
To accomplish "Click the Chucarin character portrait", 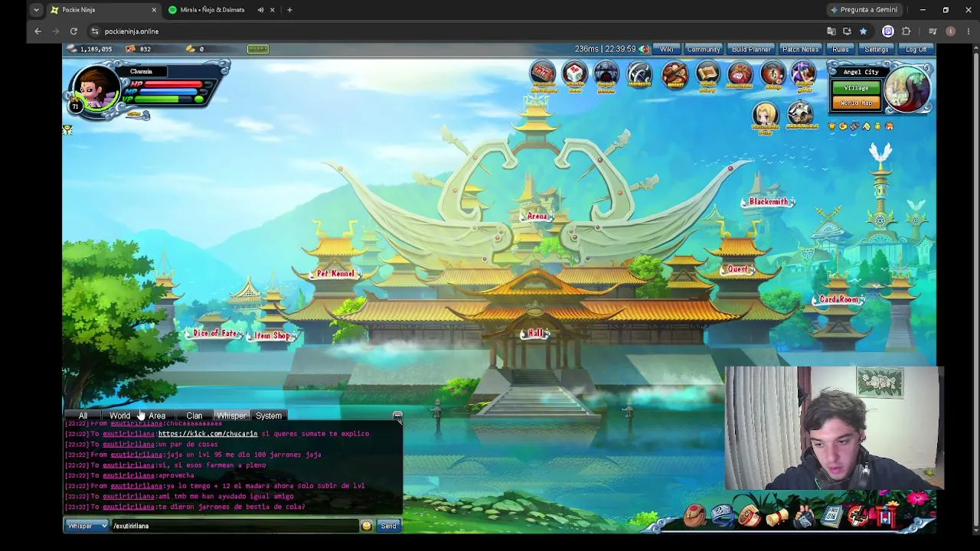I will pyautogui.click(x=96, y=89).
